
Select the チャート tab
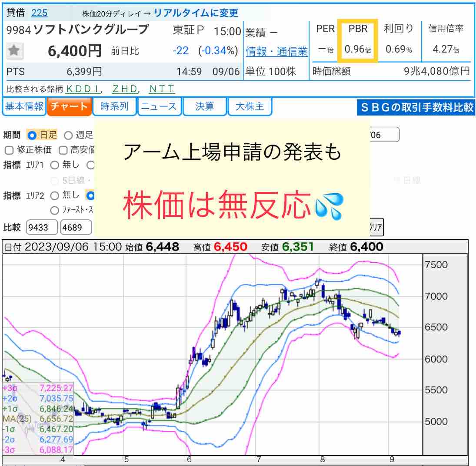tap(69, 106)
